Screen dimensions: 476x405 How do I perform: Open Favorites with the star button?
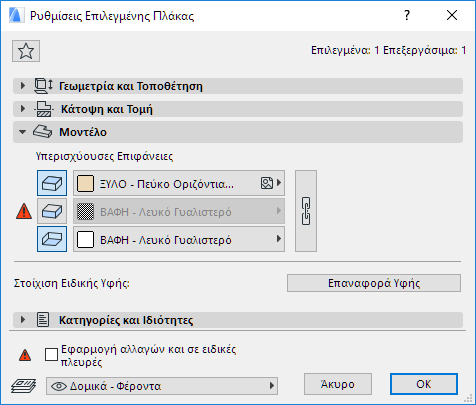pyautogui.click(x=26, y=51)
